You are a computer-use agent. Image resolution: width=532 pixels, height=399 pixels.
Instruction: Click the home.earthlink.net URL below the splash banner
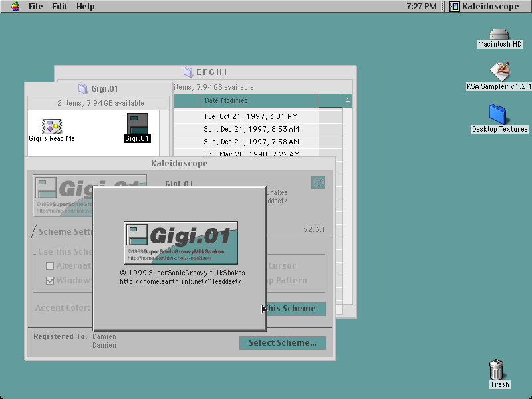point(181,281)
